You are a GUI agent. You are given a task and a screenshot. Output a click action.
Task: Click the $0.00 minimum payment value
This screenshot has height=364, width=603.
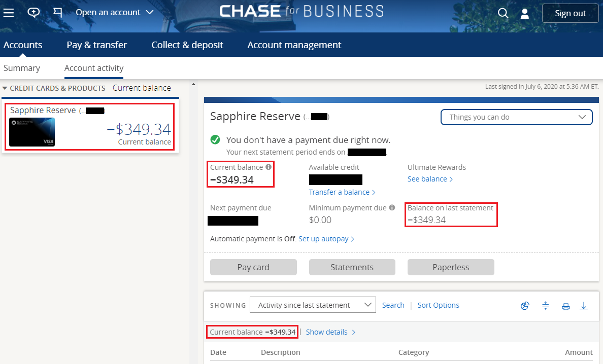click(320, 220)
